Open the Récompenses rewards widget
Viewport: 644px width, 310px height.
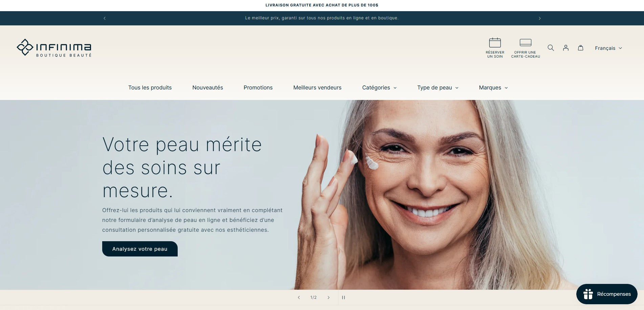(607, 294)
